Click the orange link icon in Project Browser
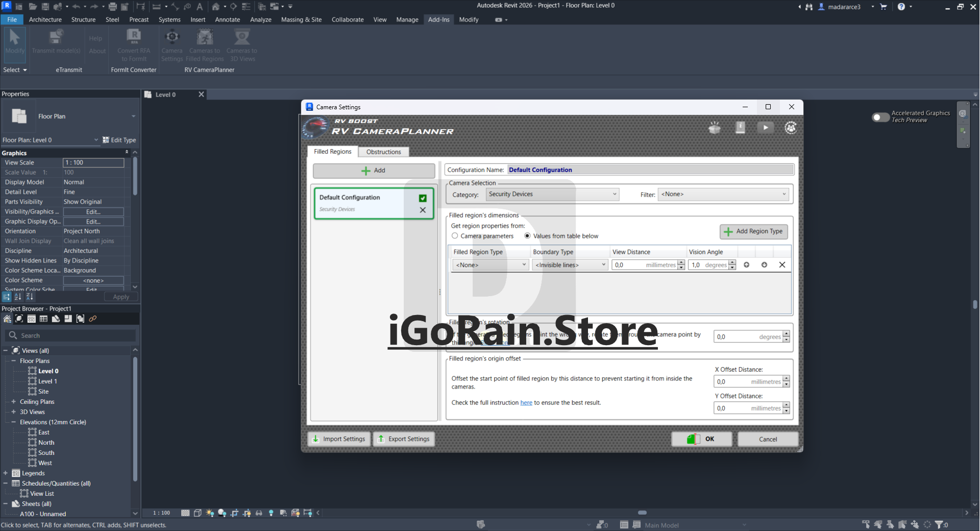 pyautogui.click(x=93, y=319)
